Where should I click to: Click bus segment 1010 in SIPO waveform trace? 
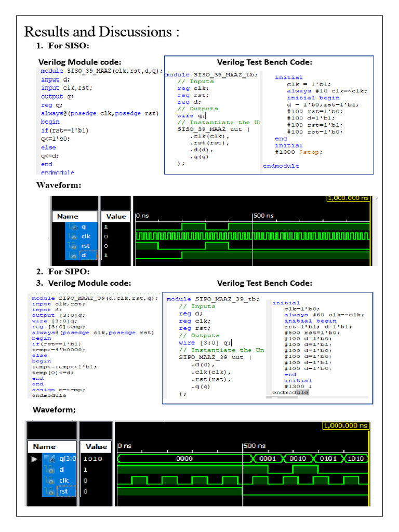tap(355, 459)
